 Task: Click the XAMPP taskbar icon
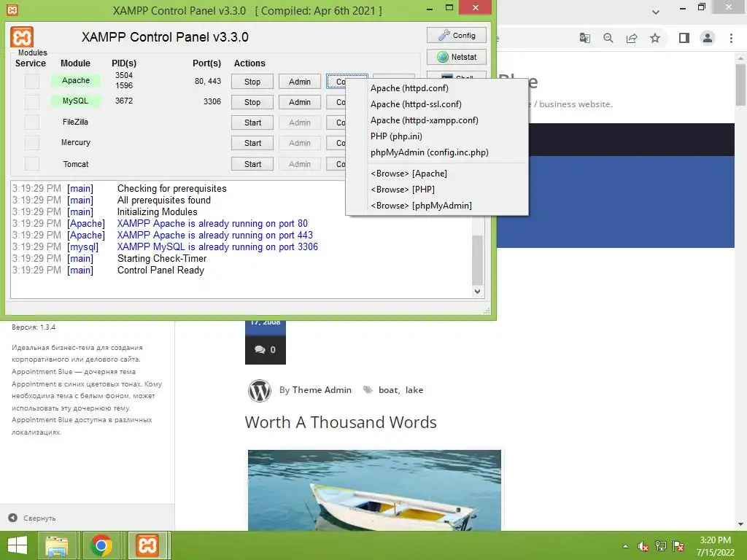pyautogui.click(x=147, y=545)
